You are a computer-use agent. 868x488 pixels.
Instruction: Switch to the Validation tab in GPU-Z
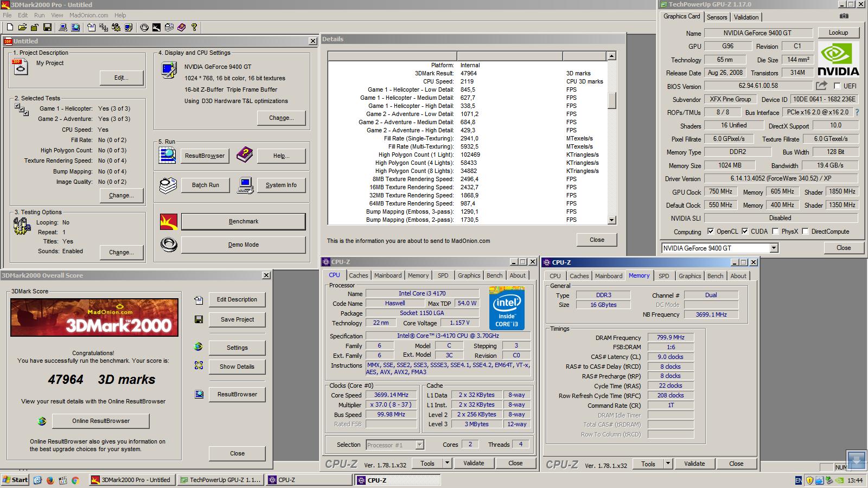tap(746, 17)
